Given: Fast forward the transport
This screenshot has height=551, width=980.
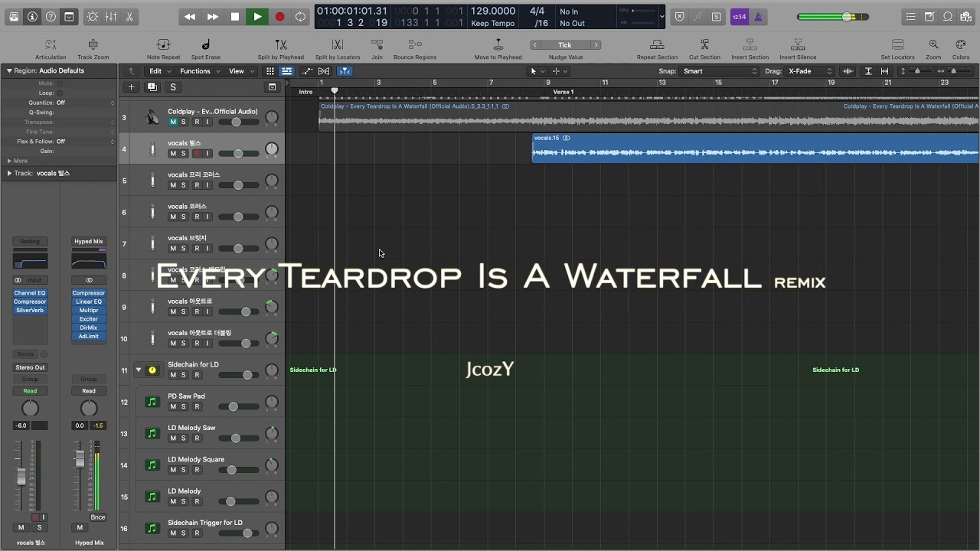Looking at the screenshot, I should coord(213,17).
